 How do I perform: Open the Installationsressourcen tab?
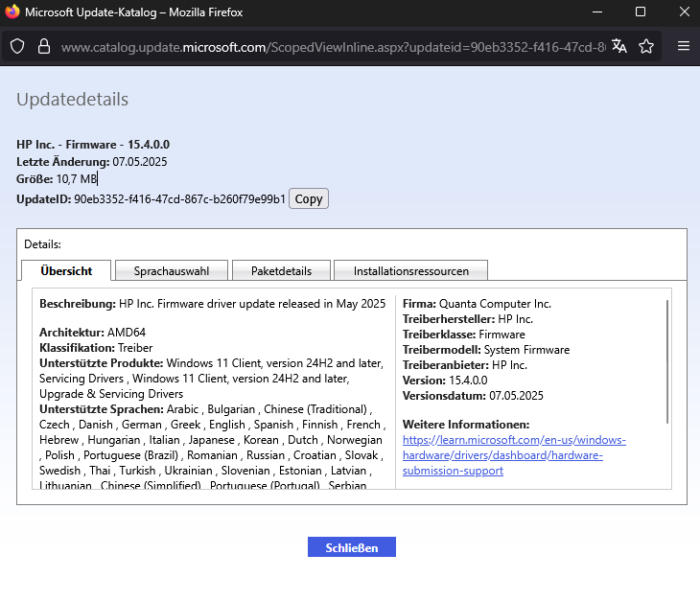[410, 271]
